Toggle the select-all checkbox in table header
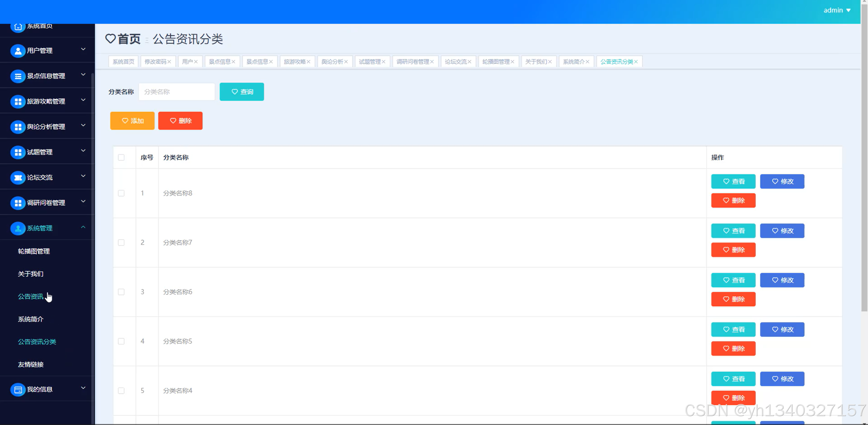Image resolution: width=868 pixels, height=425 pixels. pyautogui.click(x=121, y=157)
